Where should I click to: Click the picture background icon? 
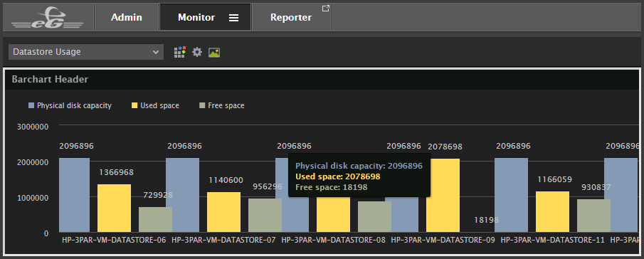coord(214,53)
